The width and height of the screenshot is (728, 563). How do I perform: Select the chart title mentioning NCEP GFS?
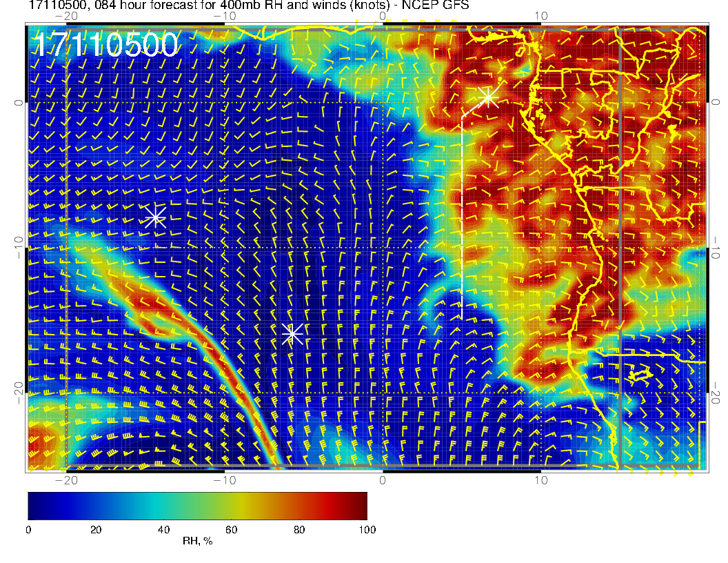tap(249, 6)
